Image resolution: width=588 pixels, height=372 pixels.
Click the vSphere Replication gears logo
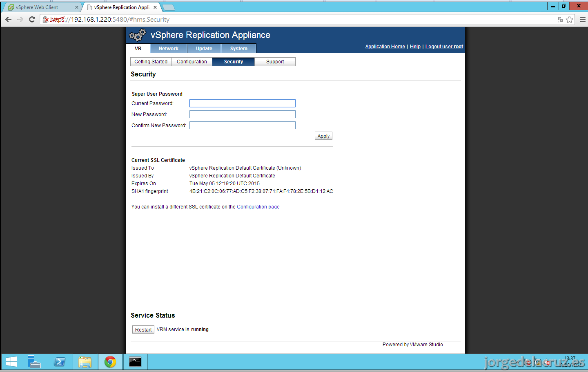pos(138,35)
